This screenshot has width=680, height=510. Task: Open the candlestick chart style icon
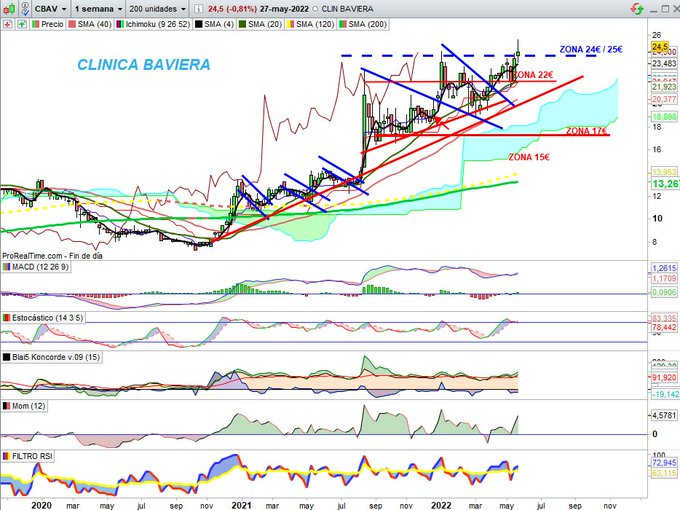click(x=9, y=8)
